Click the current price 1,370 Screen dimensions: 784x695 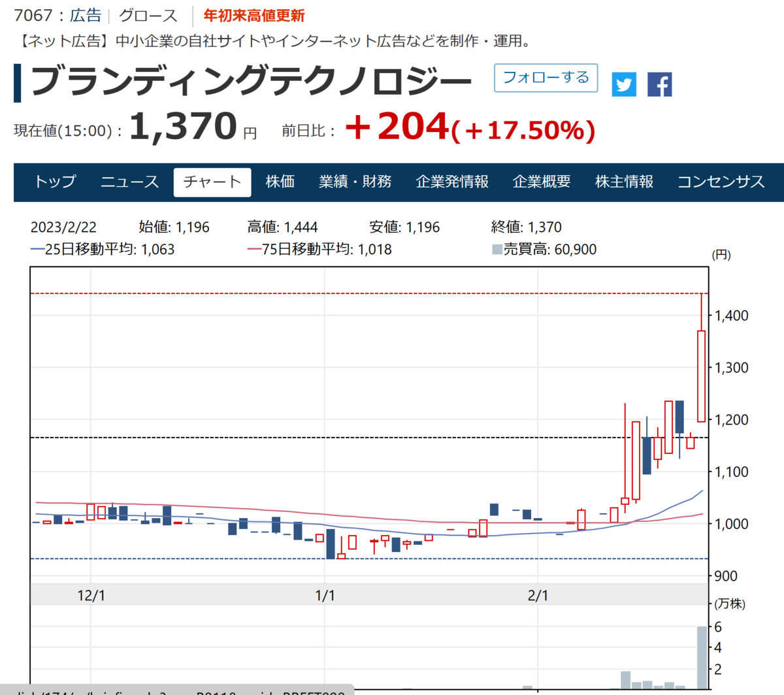183,126
